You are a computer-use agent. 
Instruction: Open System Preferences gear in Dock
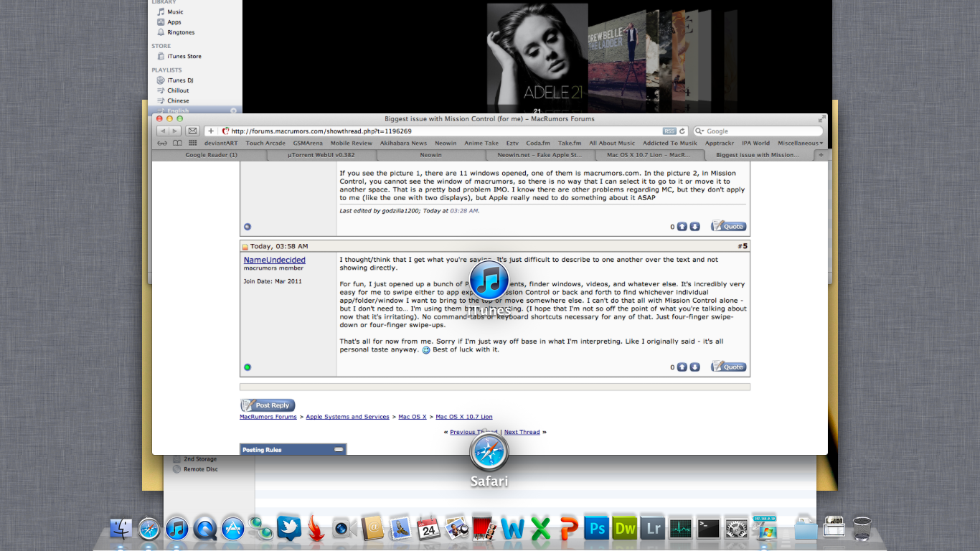736,529
